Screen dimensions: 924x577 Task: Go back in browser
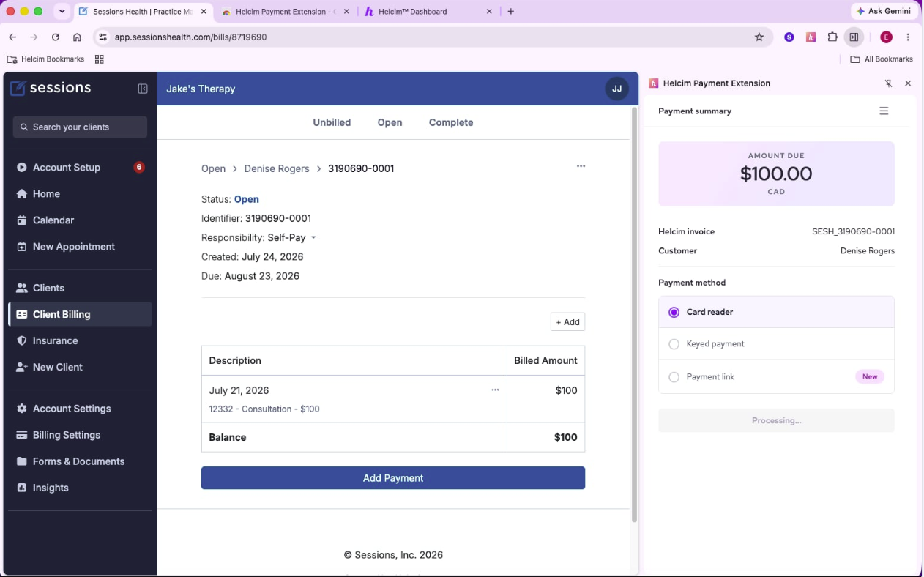pos(12,37)
